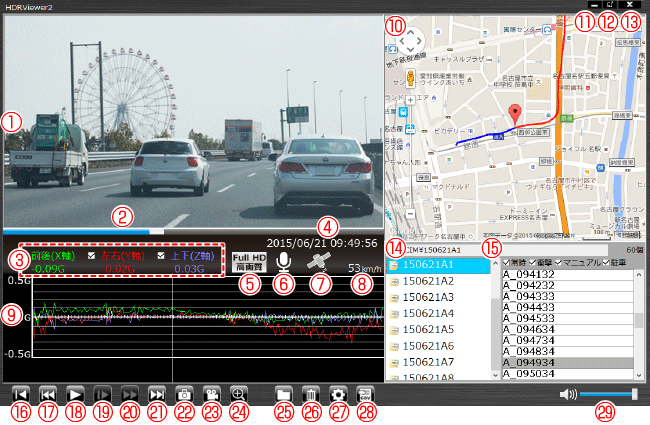Click the volume slider handle
The width and height of the screenshot is (650, 425).
pos(634,394)
